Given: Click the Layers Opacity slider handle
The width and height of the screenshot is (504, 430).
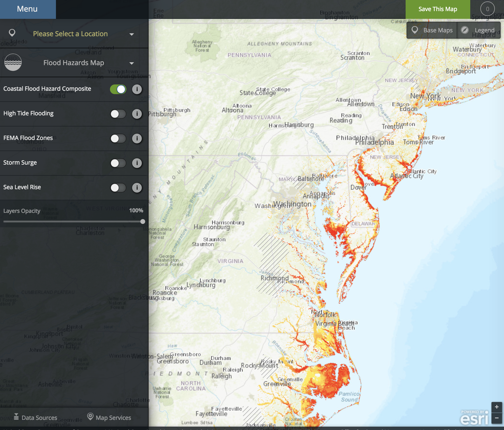Looking at the screenshot, I should point(143,222).
